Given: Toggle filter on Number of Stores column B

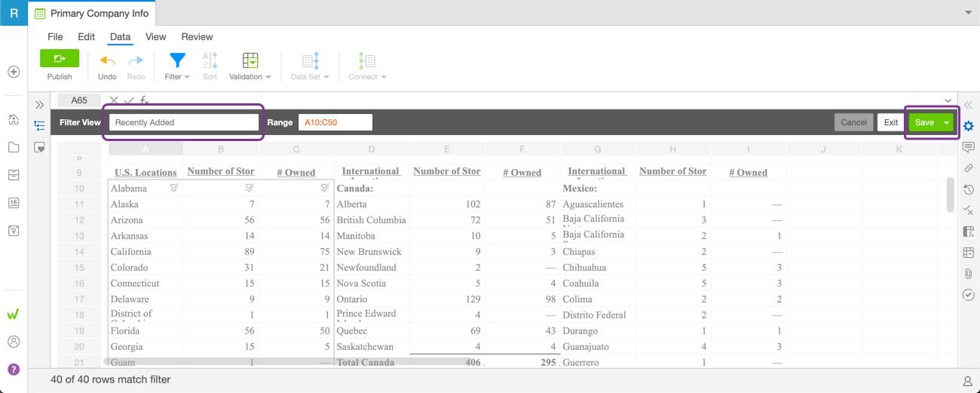Looking at the screenshot, I should 250,188.
